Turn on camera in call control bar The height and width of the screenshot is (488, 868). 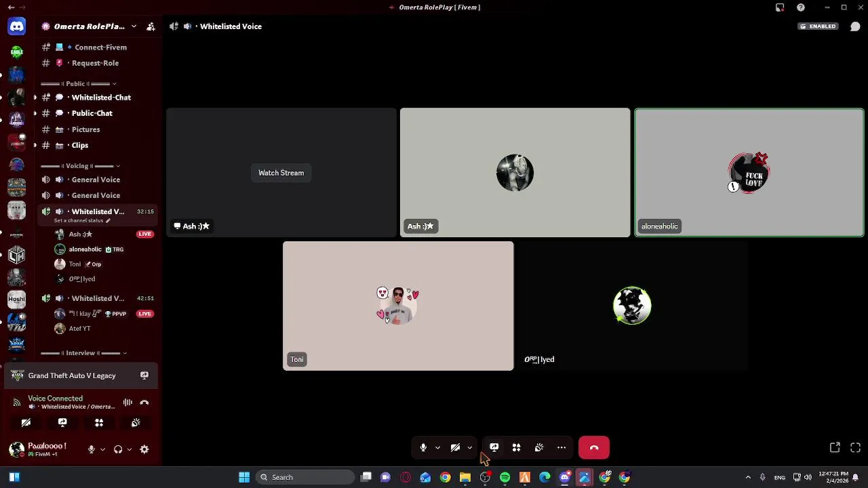coord(456,447)
